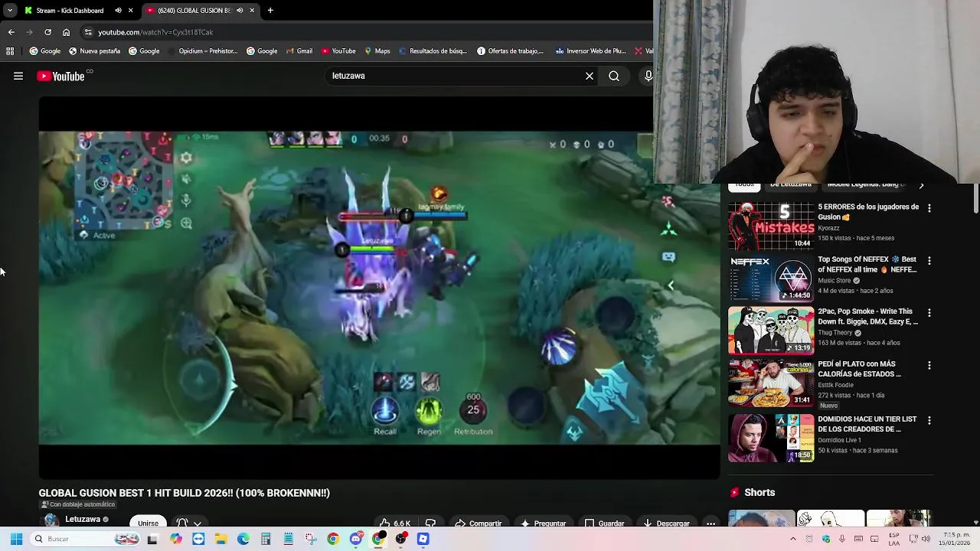
Task: View site information icon in address bar
Action: point(88,32)
